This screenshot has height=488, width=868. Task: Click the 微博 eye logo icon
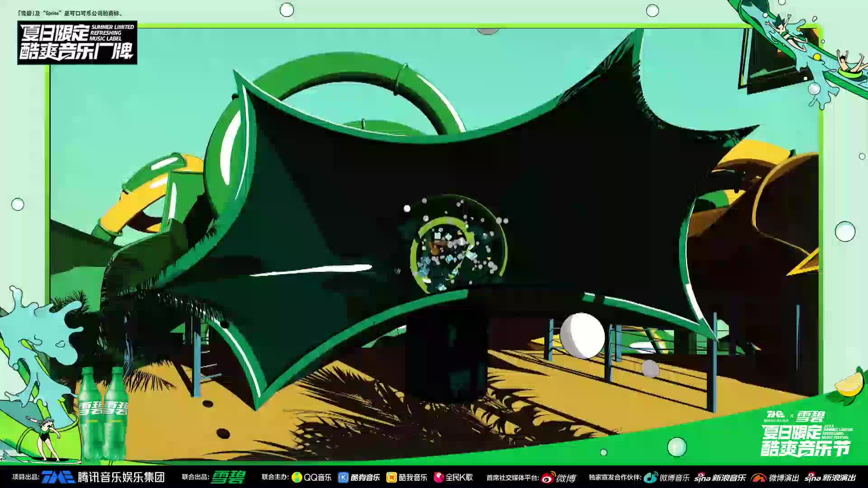tap(548, 478)
